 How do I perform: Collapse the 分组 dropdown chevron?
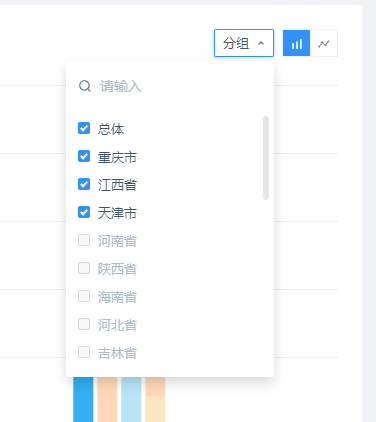[261, 43]
